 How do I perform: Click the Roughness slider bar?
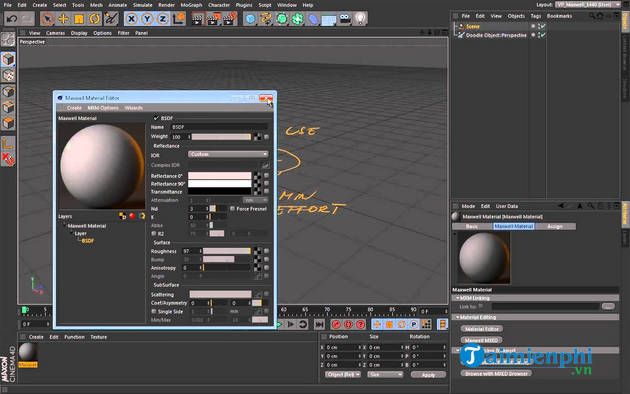point(227,251)
